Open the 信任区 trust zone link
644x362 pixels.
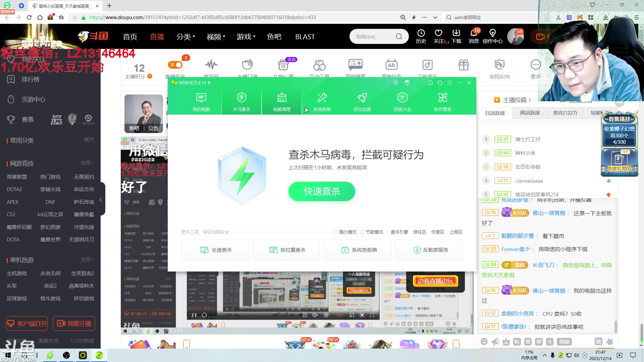coord(419,232)
